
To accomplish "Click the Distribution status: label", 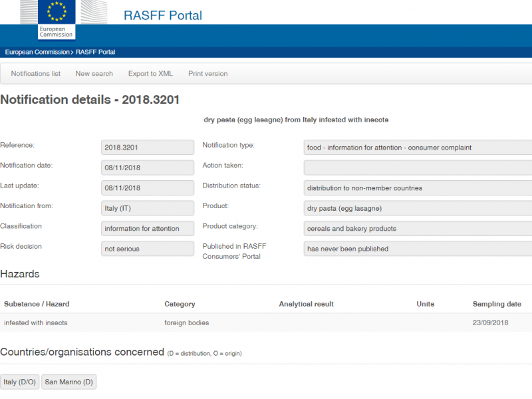I will 231,186.
